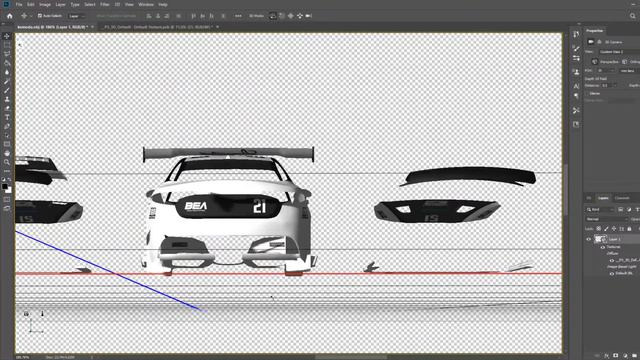Open the Auto-Select Layer dropdown
This screenshot has width=640, height=360.
point(76,16)
